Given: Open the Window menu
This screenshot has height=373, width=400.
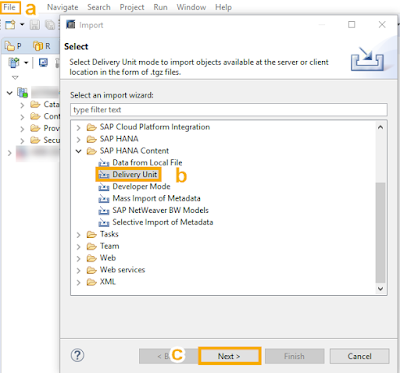Looking at the screenshot, I should click(x=191, y=7).
